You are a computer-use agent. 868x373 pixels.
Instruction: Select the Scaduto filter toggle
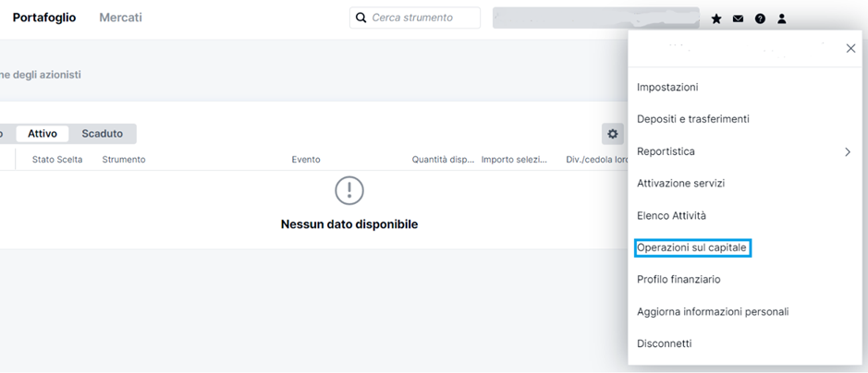coord(102,134)
